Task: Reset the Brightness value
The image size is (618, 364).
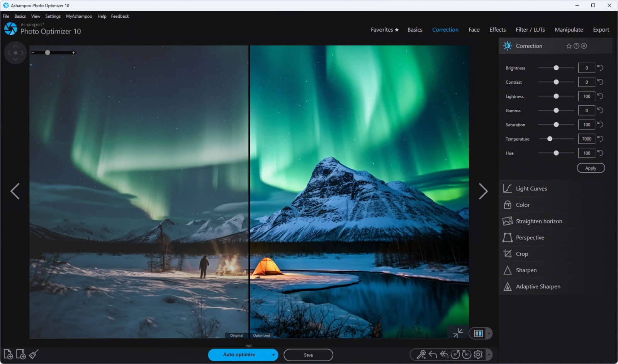Action: 600,68
